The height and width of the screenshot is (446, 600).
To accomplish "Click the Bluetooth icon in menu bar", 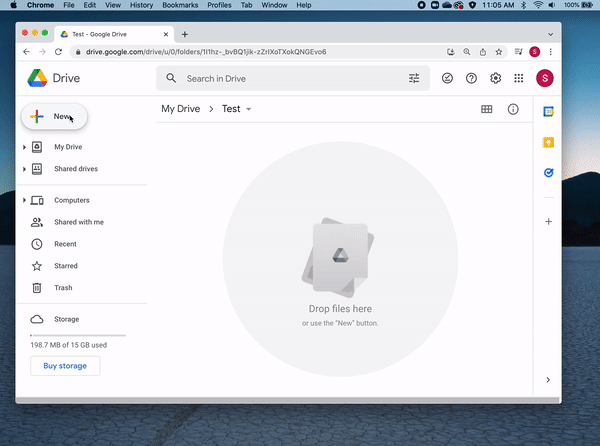I will [524, 5].
